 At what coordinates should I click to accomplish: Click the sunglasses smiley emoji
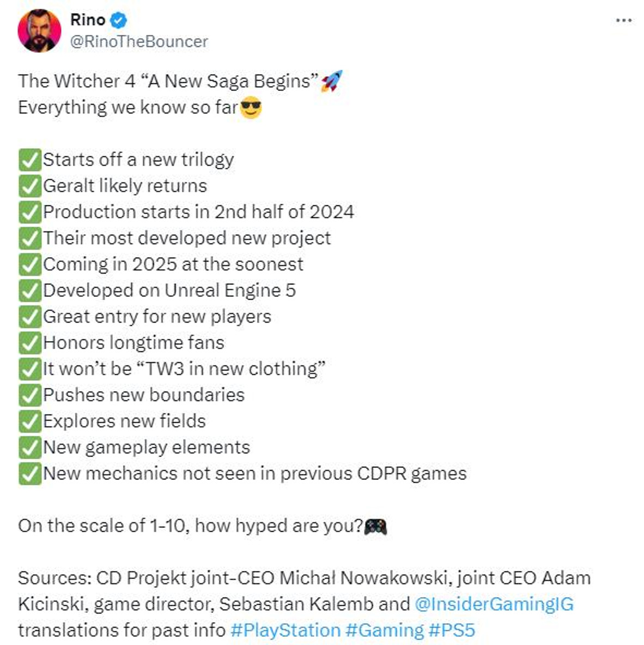coord(251,107)
